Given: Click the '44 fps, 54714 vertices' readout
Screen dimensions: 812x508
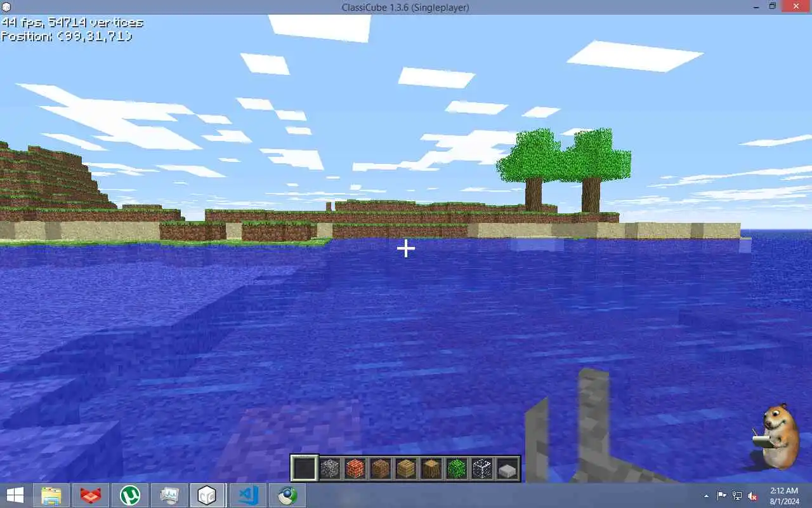Looking at the screenshot, I should [72, 22].
